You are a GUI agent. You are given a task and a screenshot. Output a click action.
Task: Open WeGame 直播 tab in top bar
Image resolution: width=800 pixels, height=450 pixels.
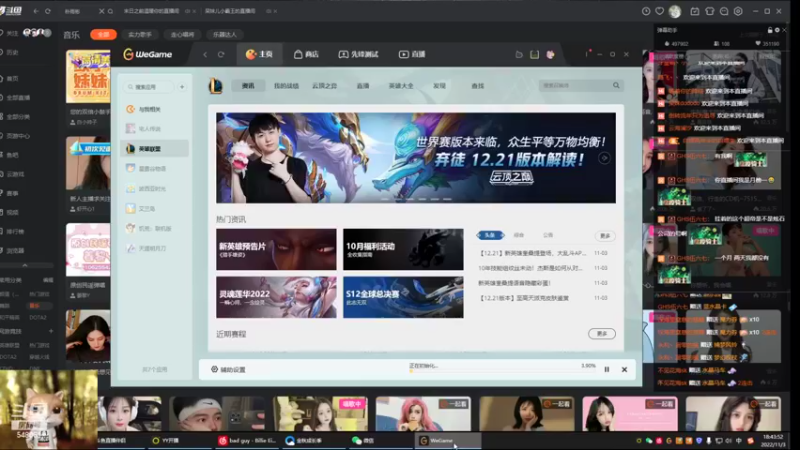tap(412, 55)
